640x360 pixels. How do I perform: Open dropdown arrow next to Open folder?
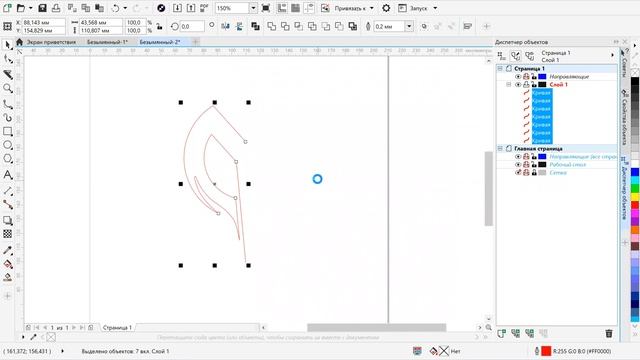(30, 8)
